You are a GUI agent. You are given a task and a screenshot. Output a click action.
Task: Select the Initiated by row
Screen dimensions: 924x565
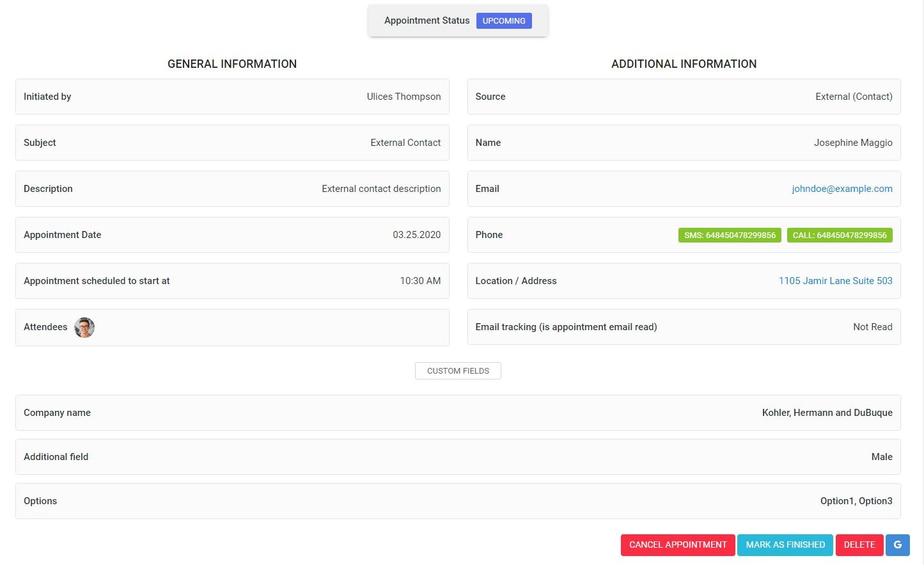[x=232, y=97]
